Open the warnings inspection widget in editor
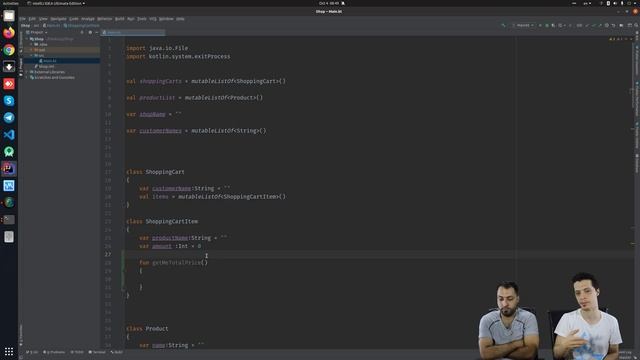The height and width of the screenshot is (360, 640). [620, 39]
